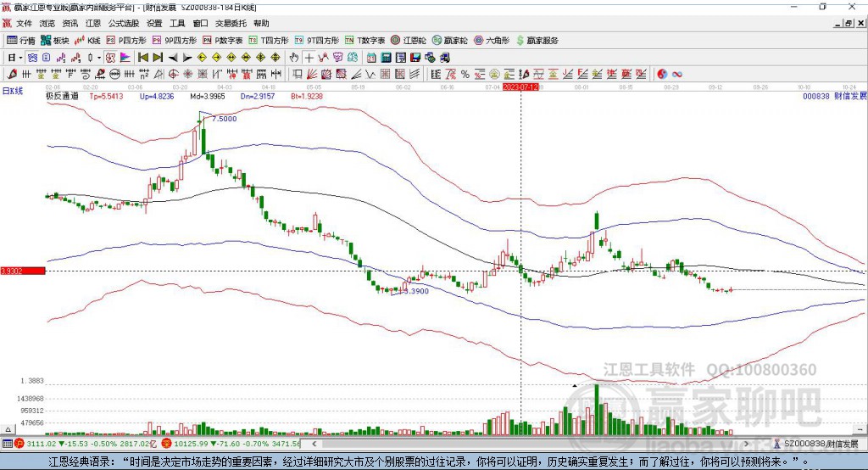
Task: Toggle the colored flag chart icon
Action: 125,58
